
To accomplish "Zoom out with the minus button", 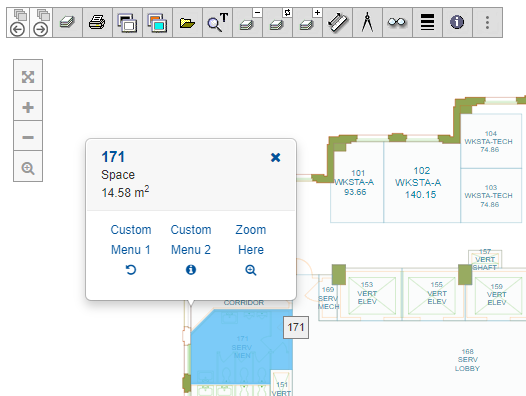I will (x=28, y=137).
